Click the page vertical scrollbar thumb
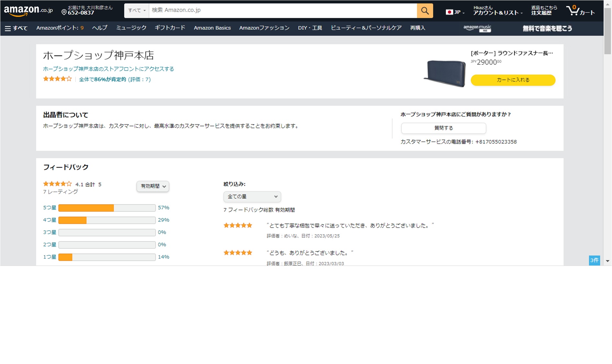Image resolution: width=612 pixels, height=364 pixels. 607,31
